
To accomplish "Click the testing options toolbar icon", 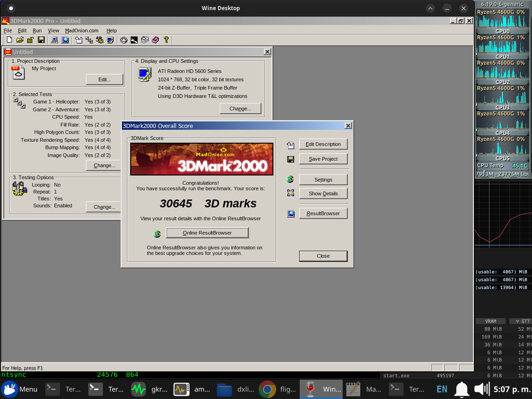I will (100, 40).
